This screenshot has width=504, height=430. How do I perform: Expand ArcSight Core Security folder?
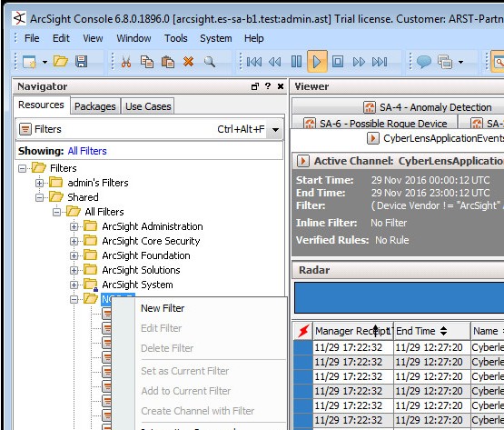[74, 241]
